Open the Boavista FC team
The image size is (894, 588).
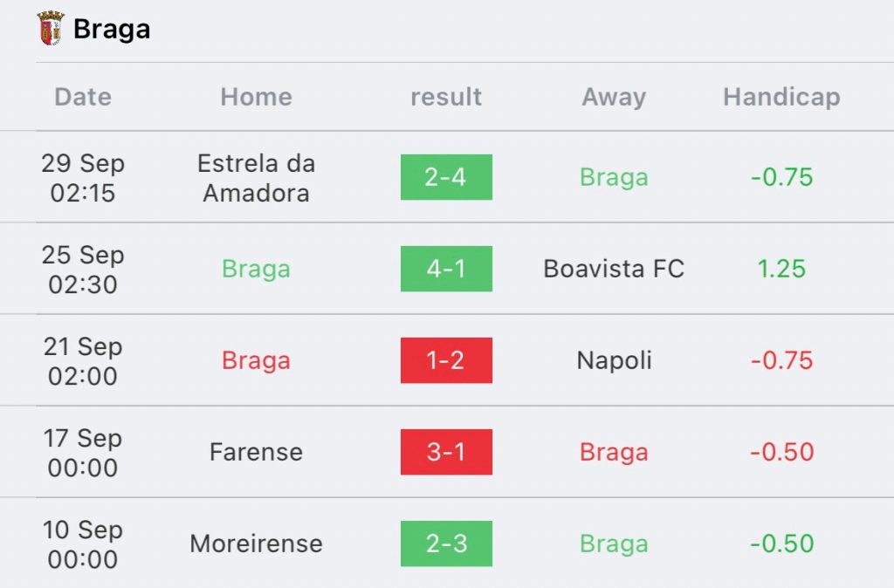tap(614, 269)
